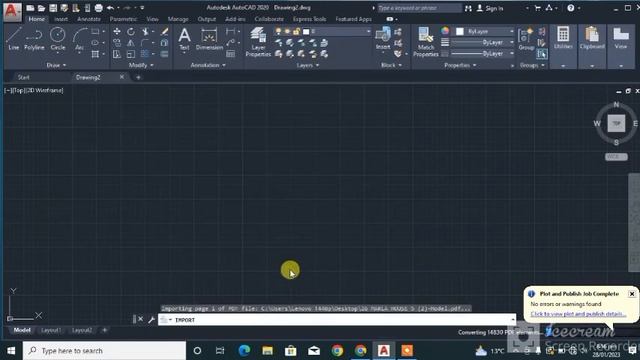
Task: Click the Plot printer icon in quick access
Action: pos(98,8)
